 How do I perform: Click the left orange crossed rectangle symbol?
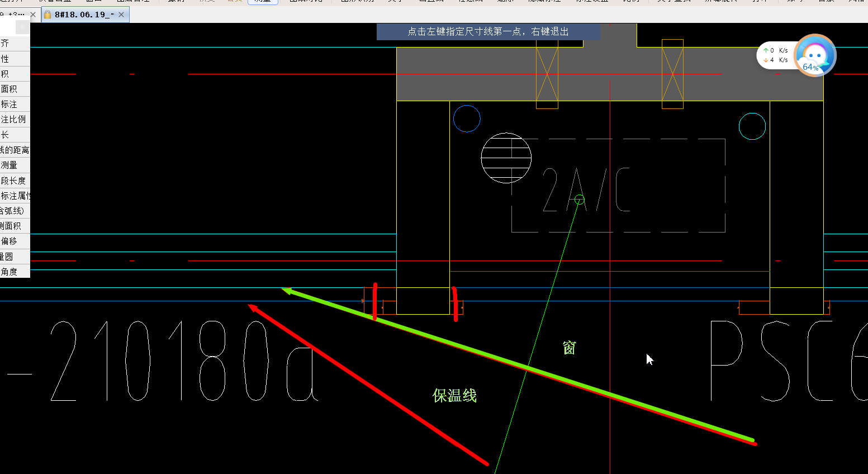click(x=547, y=74)
